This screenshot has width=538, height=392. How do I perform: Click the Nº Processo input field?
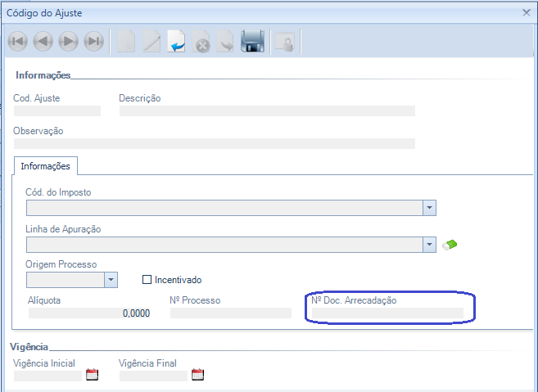pyautogui.click(x=231, y=313)
